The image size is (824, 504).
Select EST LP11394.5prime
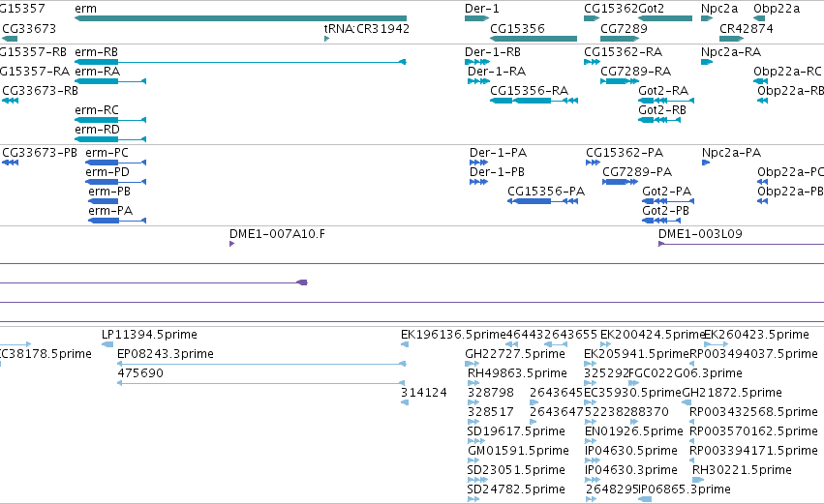click(x=107, y=344)
